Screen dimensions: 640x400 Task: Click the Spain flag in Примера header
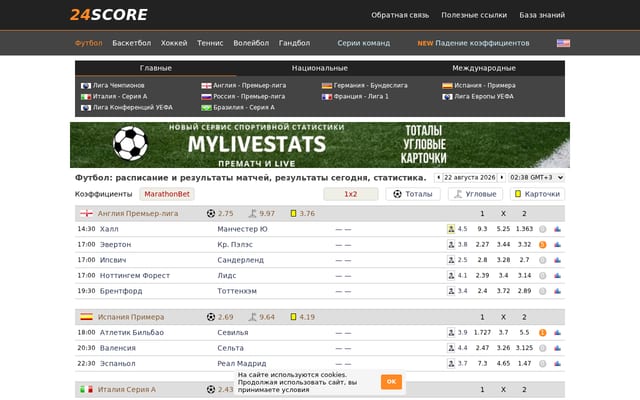(x=86, y=317)
